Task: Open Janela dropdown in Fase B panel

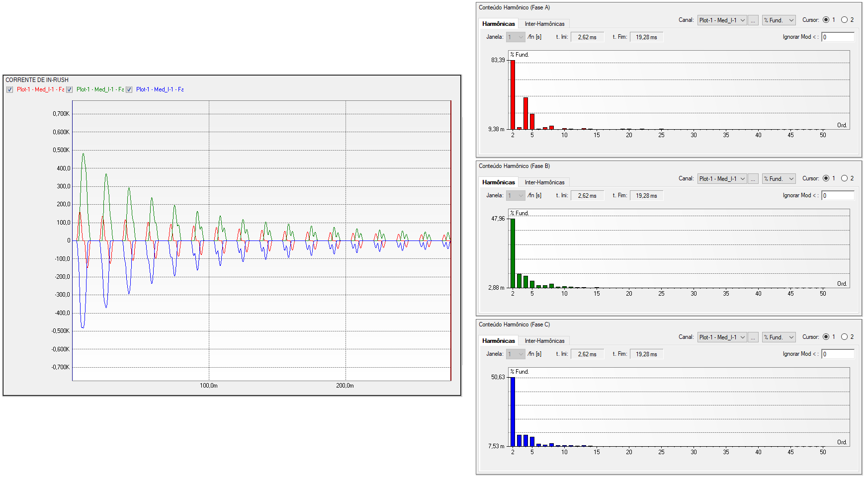Action: point(516,196)
